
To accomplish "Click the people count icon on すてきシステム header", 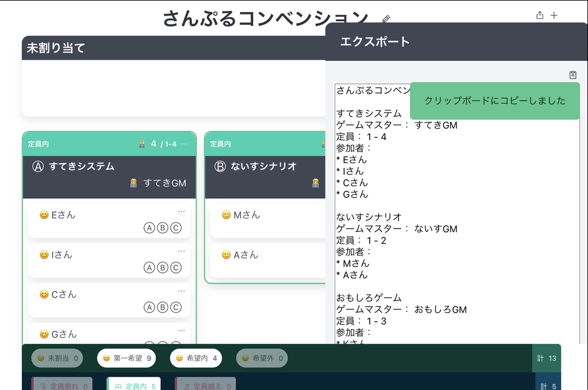I will 142,144.
